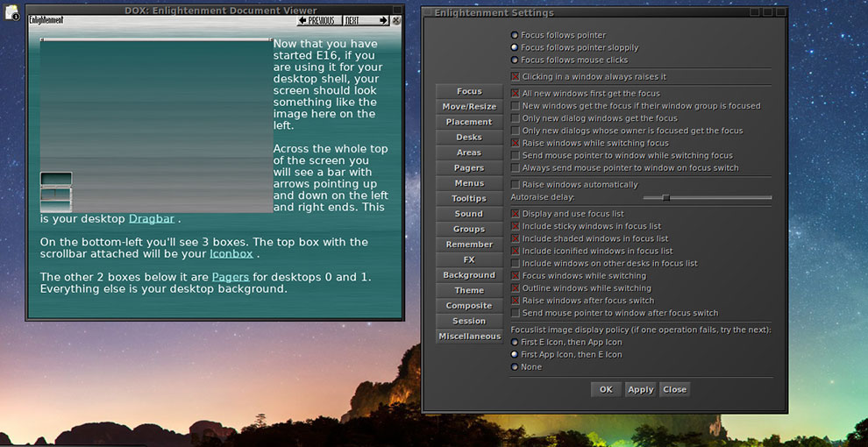Select First App Icon, then E Icon
Viewport: 868px width, 447px height.
pyautogui.click(x=566, y=355)
